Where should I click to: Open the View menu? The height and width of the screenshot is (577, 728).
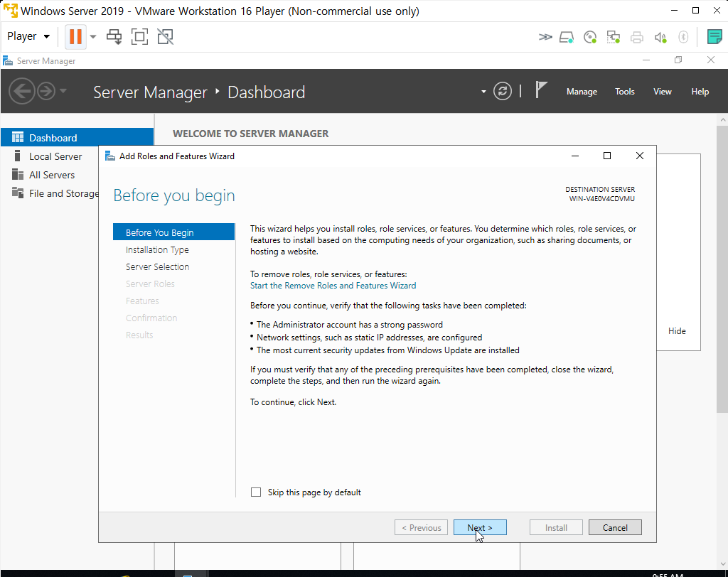[x=662, y=92]
